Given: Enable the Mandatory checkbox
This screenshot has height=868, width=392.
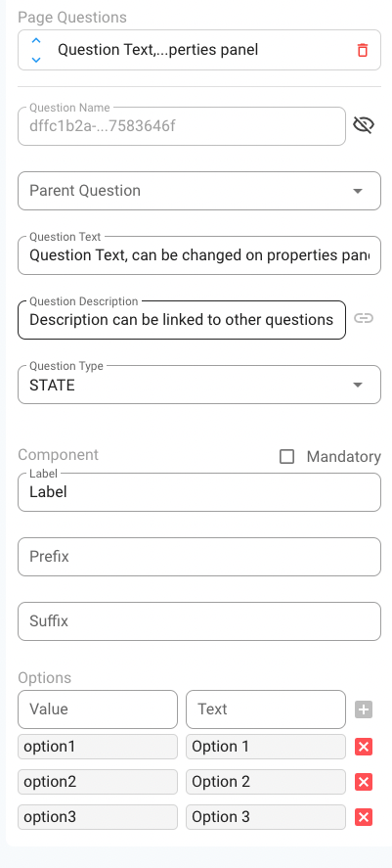Looking at the screenshot, I should coord(286,457).
